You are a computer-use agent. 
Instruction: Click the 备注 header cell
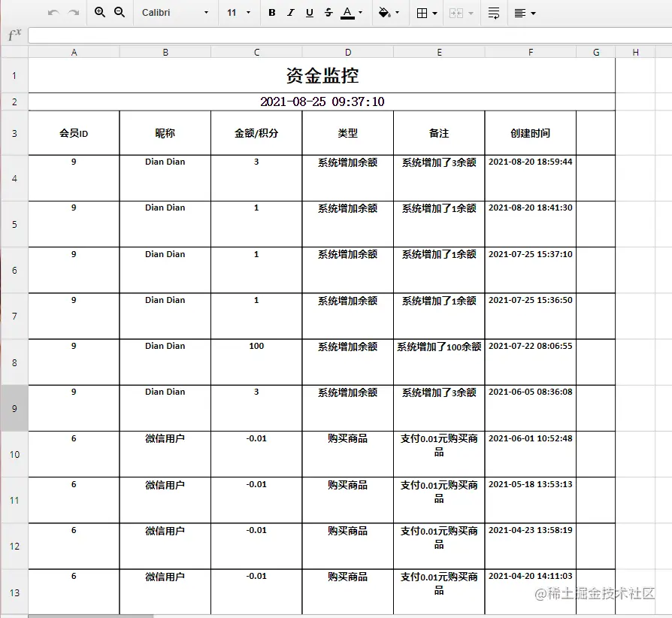tap(439, 133)
